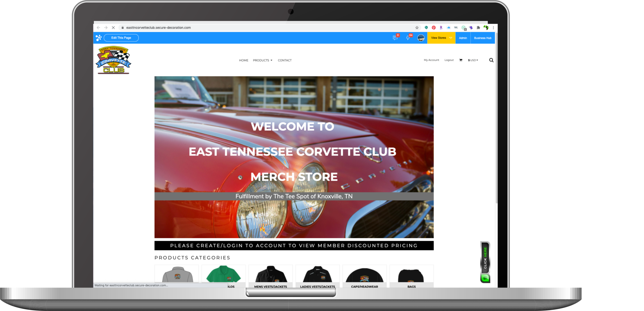Click the browser address bar URL
The width and height of the screenshot is (644, 311).
click(158, 28)
